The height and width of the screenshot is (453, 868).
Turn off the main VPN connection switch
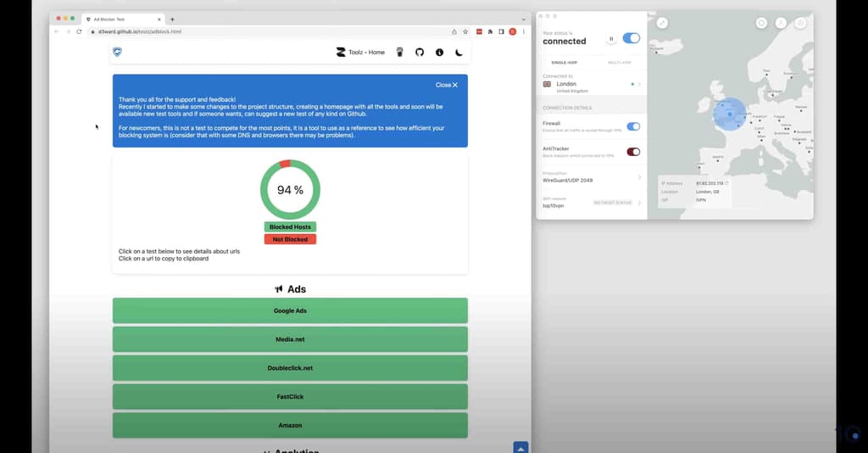click(x=631, y=38)
